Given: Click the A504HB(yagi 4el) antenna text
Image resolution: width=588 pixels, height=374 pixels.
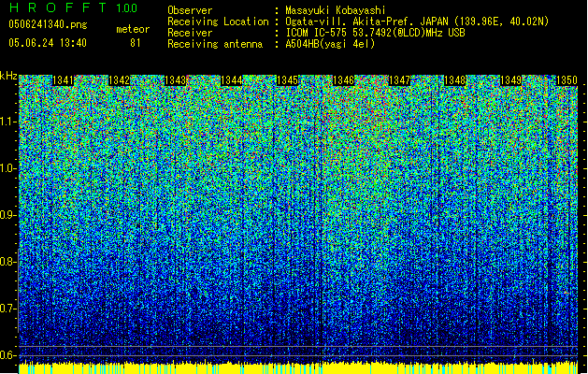Looking at the screenshot, I should point(330,44).
